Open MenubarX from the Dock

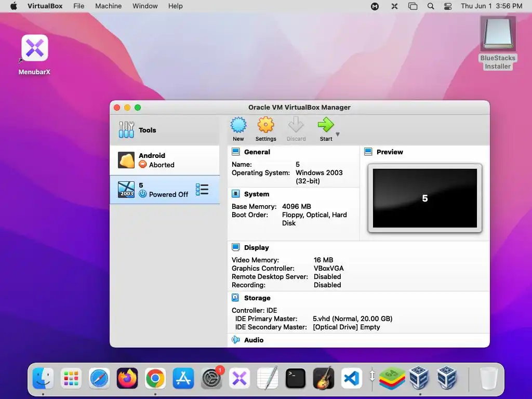[x=240, y=378]
